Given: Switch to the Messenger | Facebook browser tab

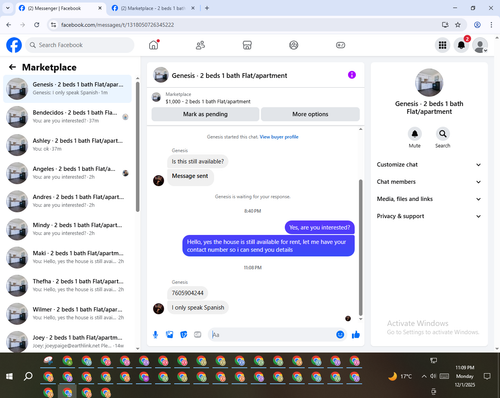Looking at the screenshot, I should [60, 8].
